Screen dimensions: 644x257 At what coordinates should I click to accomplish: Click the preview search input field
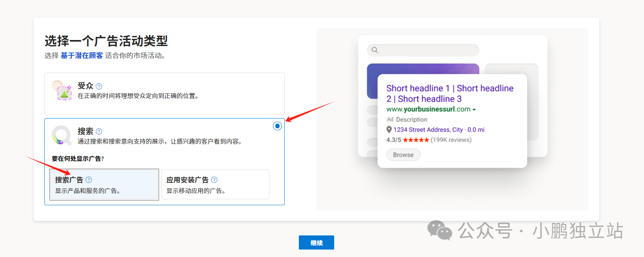428,50
